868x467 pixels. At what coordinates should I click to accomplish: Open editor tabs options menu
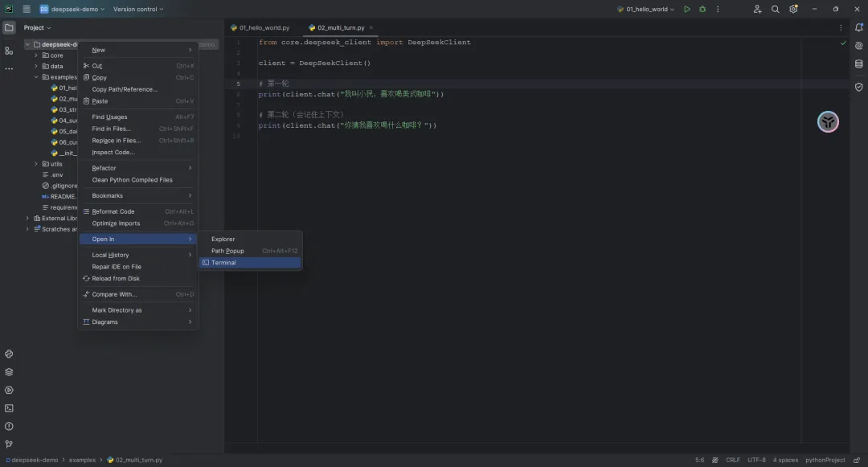(x=841, y=27)
